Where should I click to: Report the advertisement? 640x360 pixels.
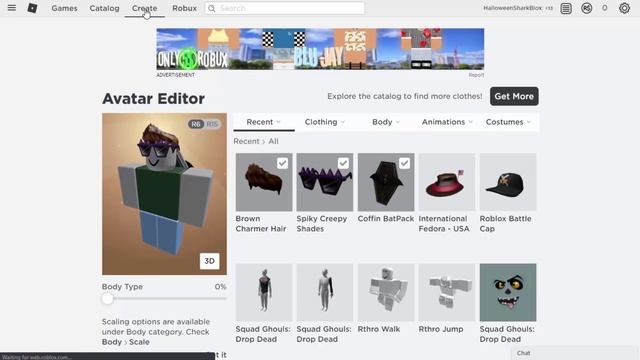[x=476, y=75]
